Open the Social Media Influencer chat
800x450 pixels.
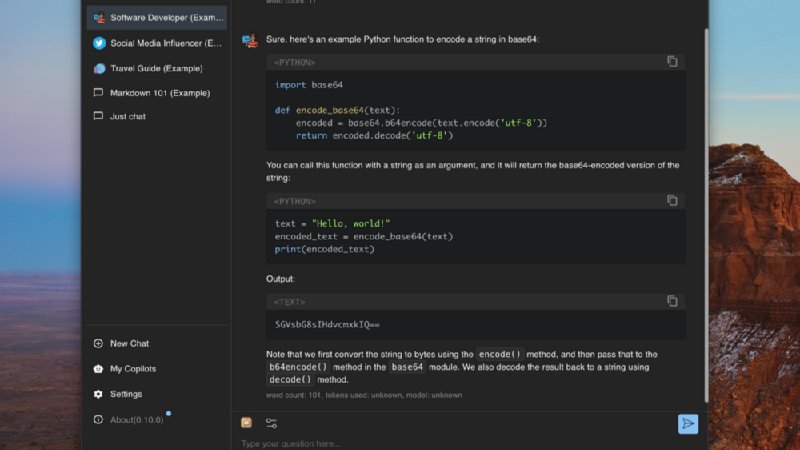(x=157, y=43)
